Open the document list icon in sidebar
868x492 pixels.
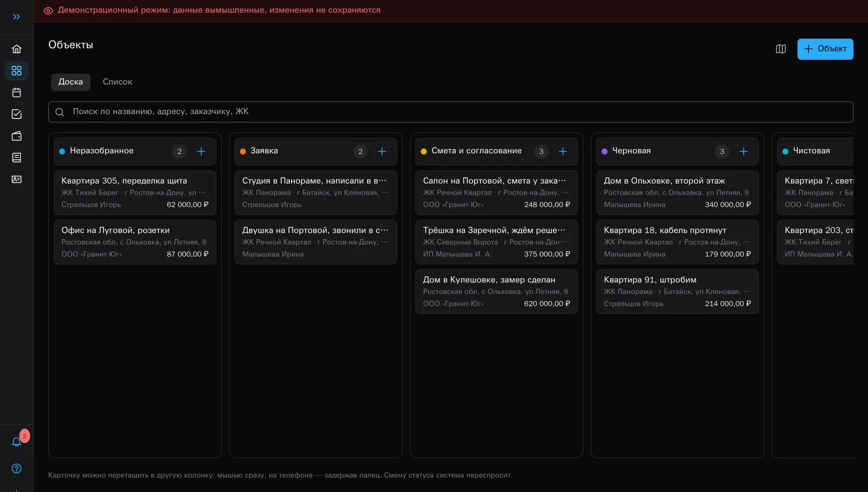point(16,157)
